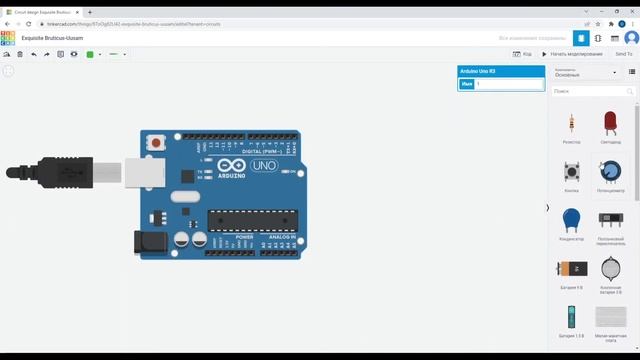The height and width of the screenshot is (360, 640).
Task: Open the wire color dropdown arrow
Action: [100, 54]
